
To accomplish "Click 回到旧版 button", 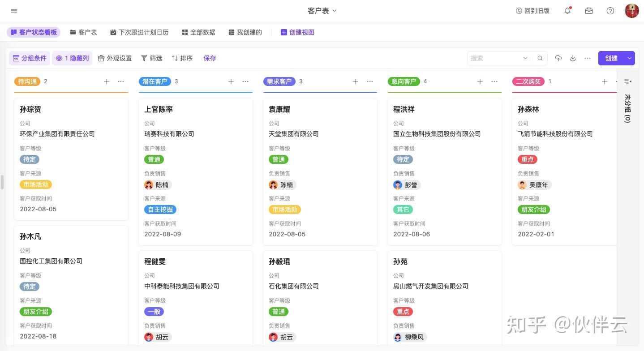I will [532, 11].
